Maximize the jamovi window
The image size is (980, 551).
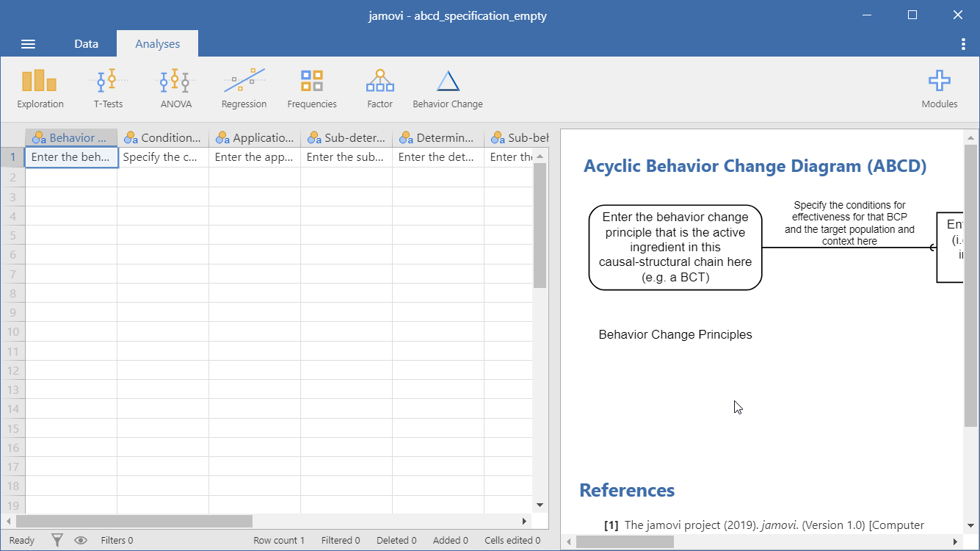pos(912,15)
